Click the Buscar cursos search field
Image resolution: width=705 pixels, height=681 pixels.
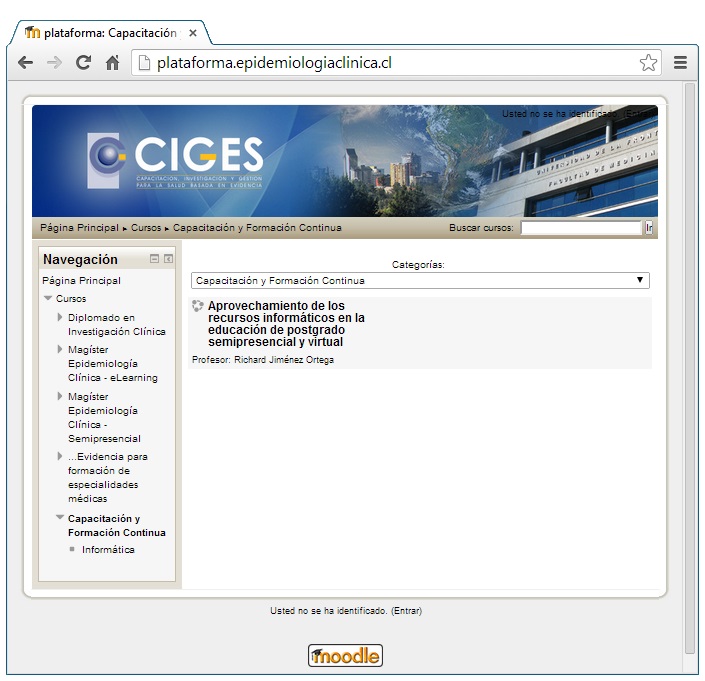pyautogui.click(x=580, y=228)
